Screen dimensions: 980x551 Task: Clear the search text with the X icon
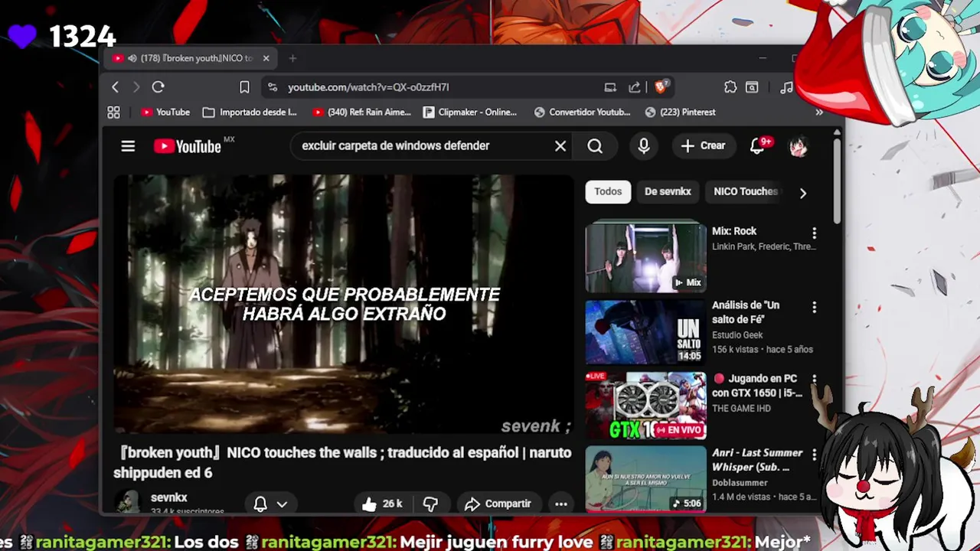click(x=560, y=145)
